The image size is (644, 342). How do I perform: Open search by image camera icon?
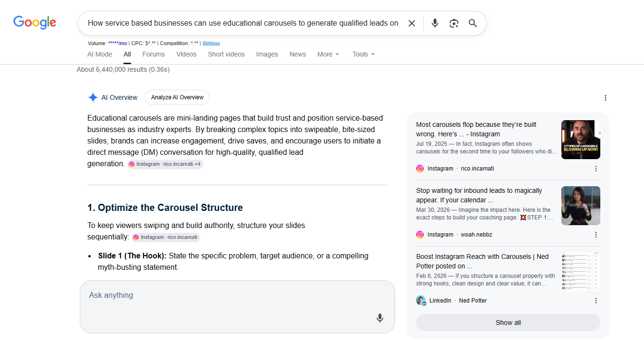click(x=454, y=23)
